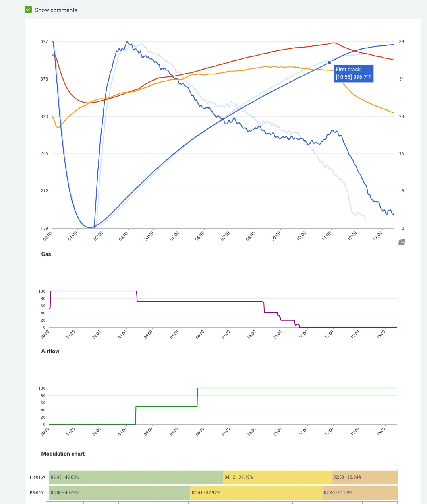Click the First crack tooltip label
This screenshot has height=504, width=427.
(x=354, y=73)
